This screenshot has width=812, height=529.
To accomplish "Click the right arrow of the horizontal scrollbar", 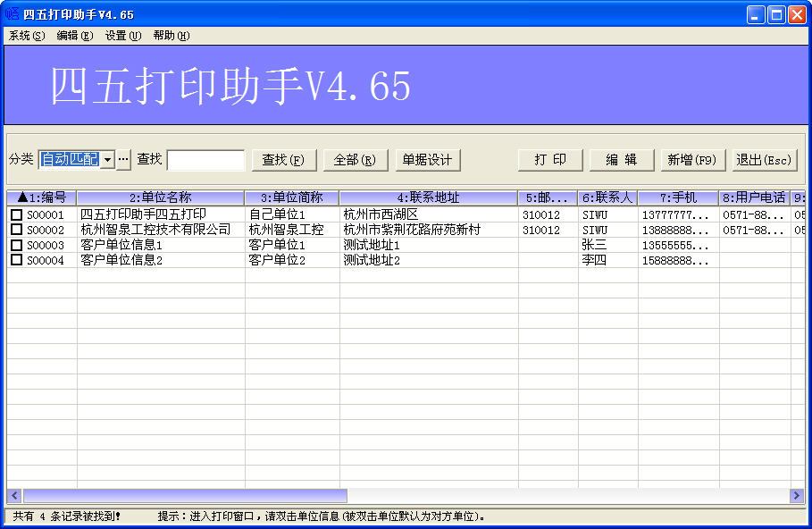I will click(x=797, y=494).
